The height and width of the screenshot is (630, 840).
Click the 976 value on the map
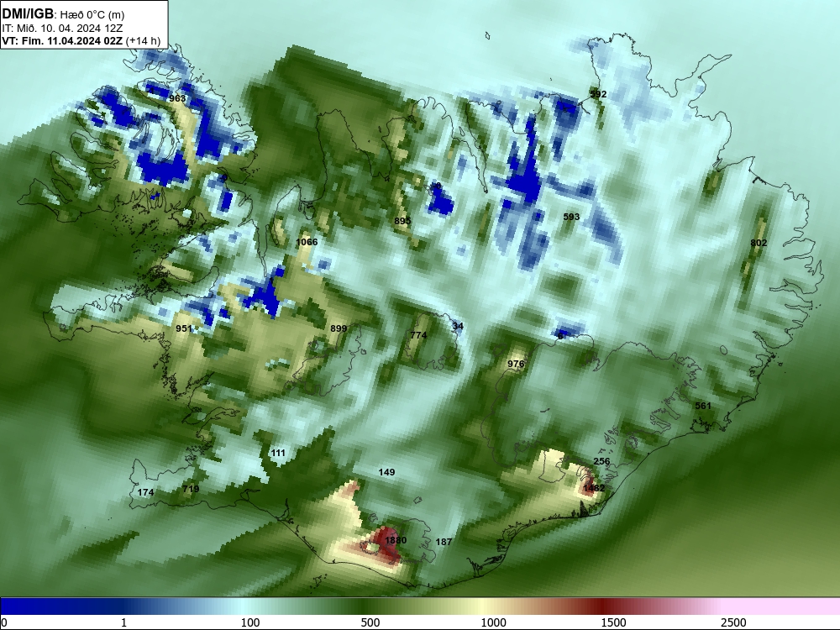tap(516, 364)
